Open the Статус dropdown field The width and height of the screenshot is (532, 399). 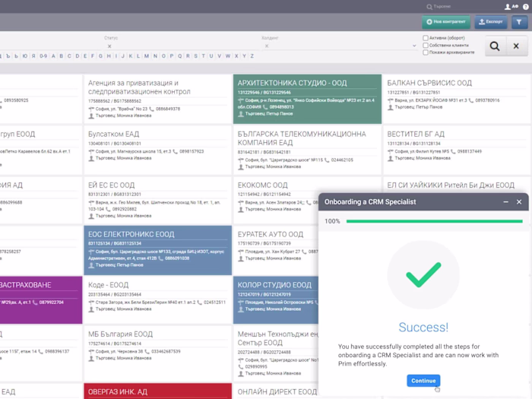pos(182,46)
